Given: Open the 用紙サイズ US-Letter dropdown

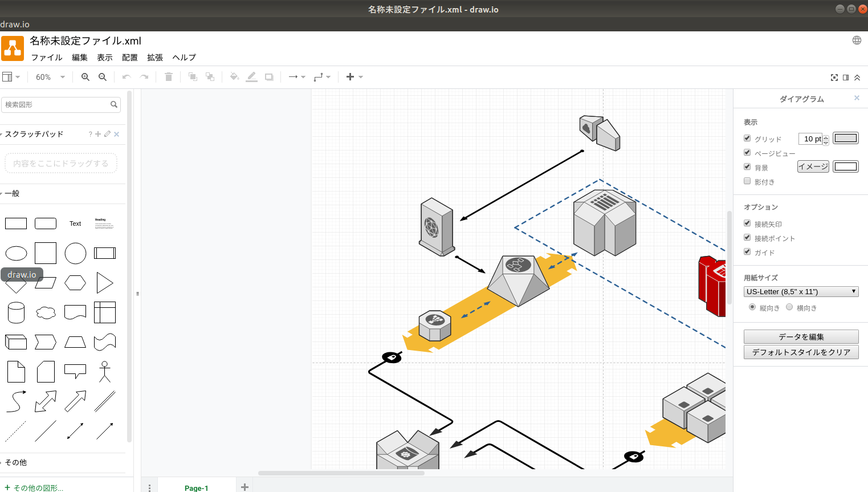Looking at the screenshot, I should [801, 291].
